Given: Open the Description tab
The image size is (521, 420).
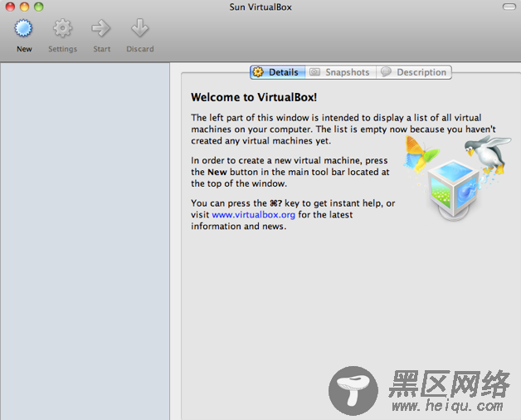Looking at the screenshot, I should tap(414, 72).
